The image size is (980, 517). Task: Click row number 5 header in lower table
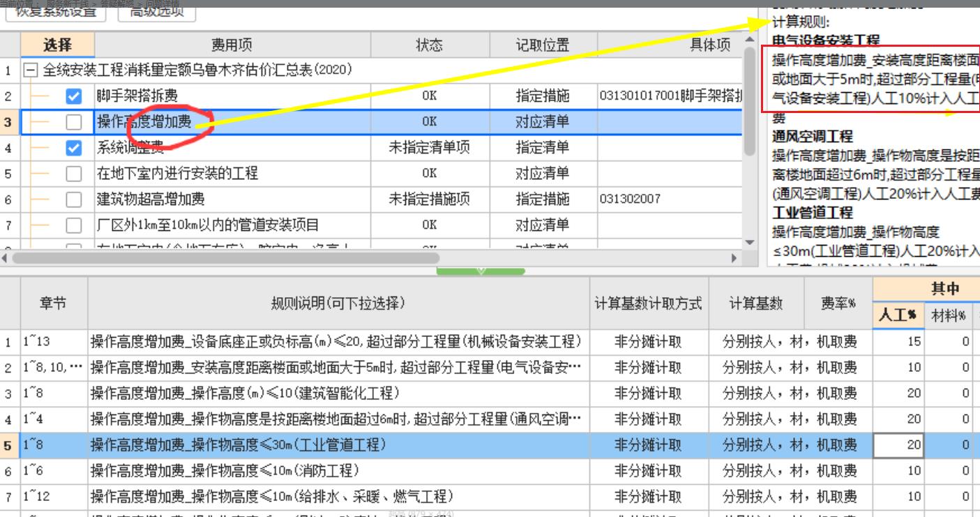point(9,445)
